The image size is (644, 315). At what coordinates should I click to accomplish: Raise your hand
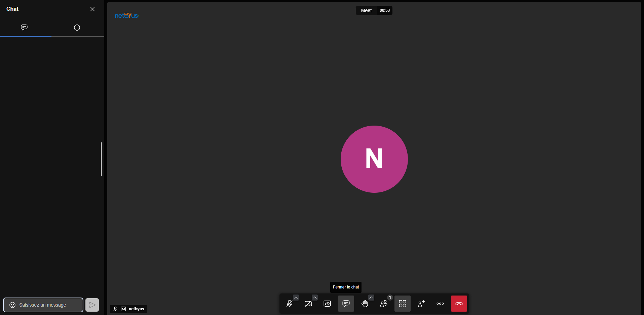pos(365,304)
